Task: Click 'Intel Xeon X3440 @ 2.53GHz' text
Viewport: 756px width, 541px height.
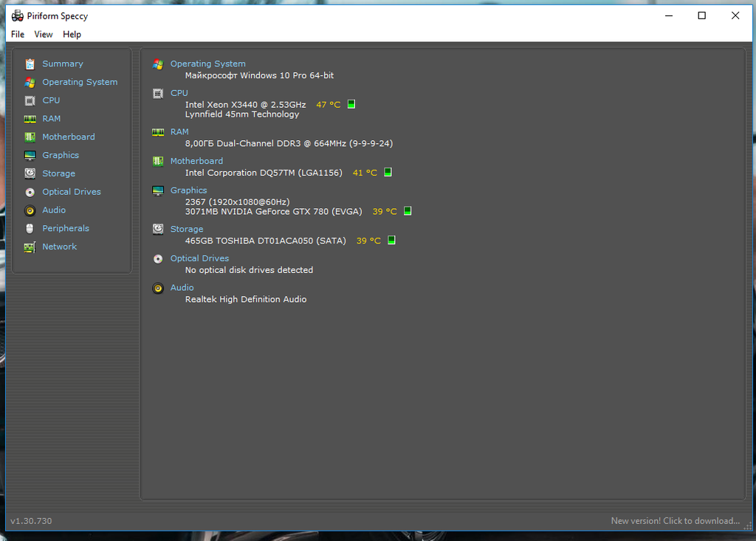Action: 245,105
